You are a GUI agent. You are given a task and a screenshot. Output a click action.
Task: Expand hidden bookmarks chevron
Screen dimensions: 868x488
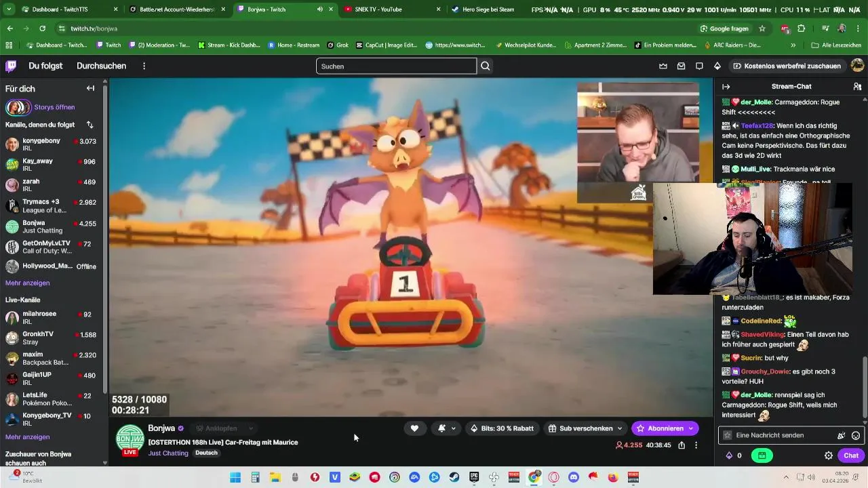pos(793,45)
